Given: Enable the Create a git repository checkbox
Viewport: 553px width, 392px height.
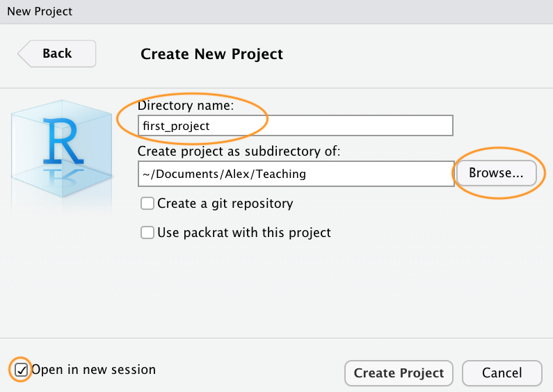Looking at the screenshot, I should point(147,204).
